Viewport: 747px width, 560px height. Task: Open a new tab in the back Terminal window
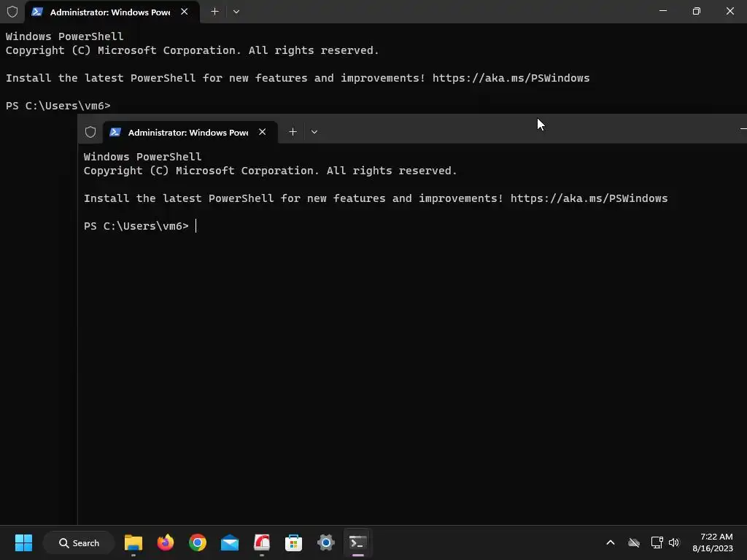(215, 12)
